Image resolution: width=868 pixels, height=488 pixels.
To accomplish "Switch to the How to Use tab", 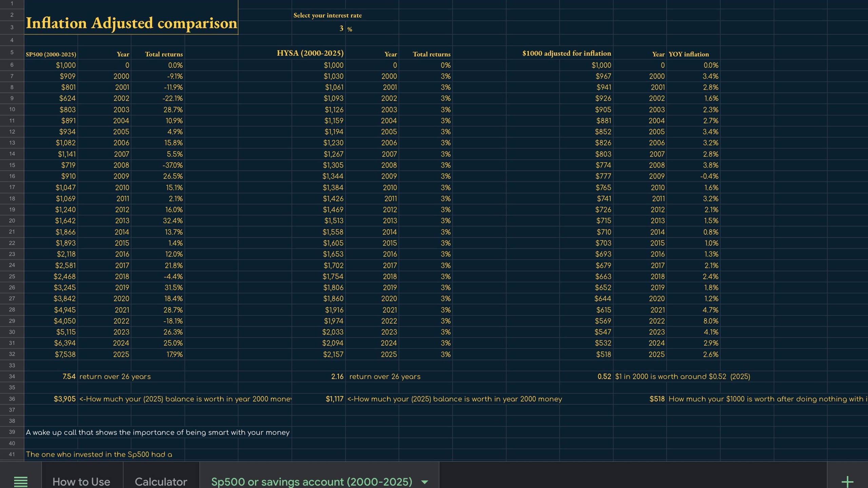I will pos(81,482).
